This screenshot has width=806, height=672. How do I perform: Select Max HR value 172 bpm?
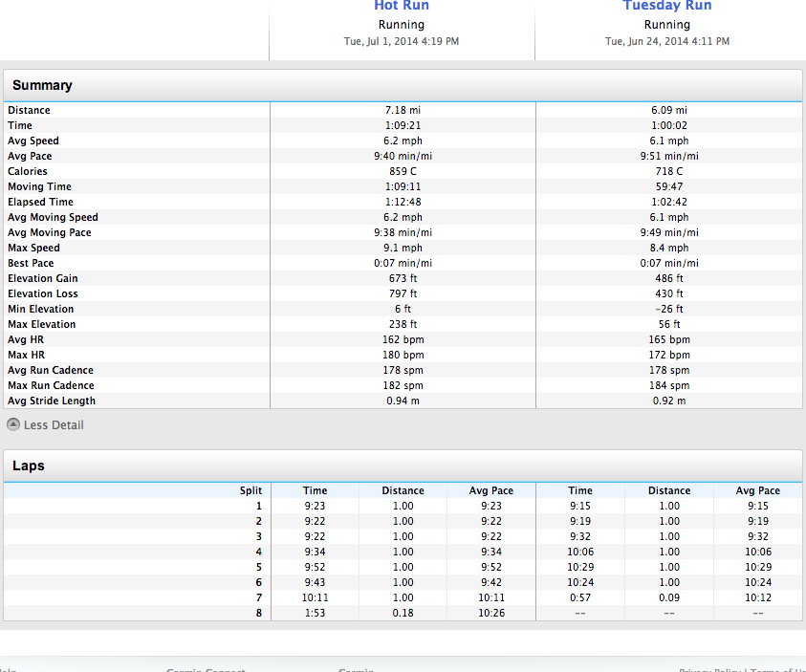(668, 355)
